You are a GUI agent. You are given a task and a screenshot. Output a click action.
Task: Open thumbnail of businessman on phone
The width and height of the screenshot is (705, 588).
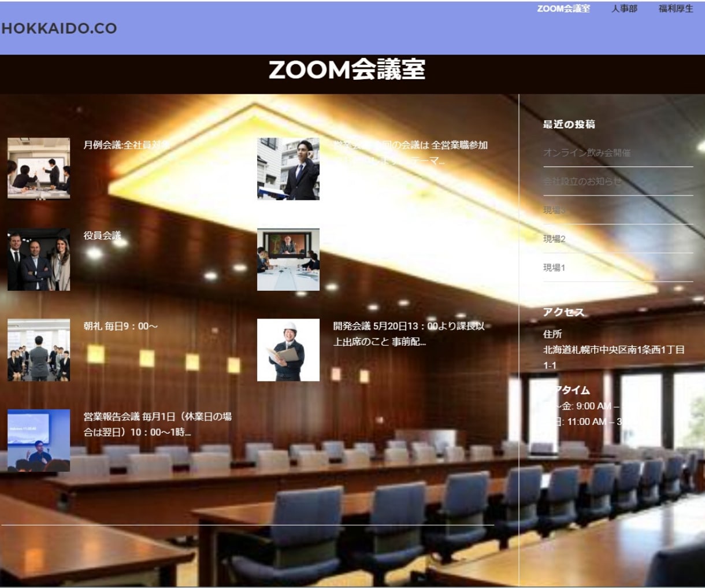tap(288, 169)
